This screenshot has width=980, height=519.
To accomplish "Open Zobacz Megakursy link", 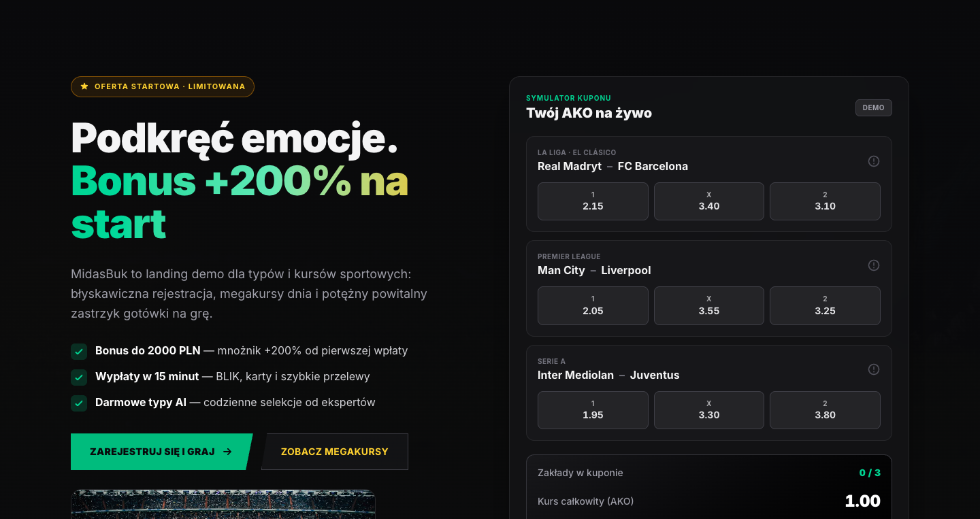I will pyautogui.click(x=335, y=452).
